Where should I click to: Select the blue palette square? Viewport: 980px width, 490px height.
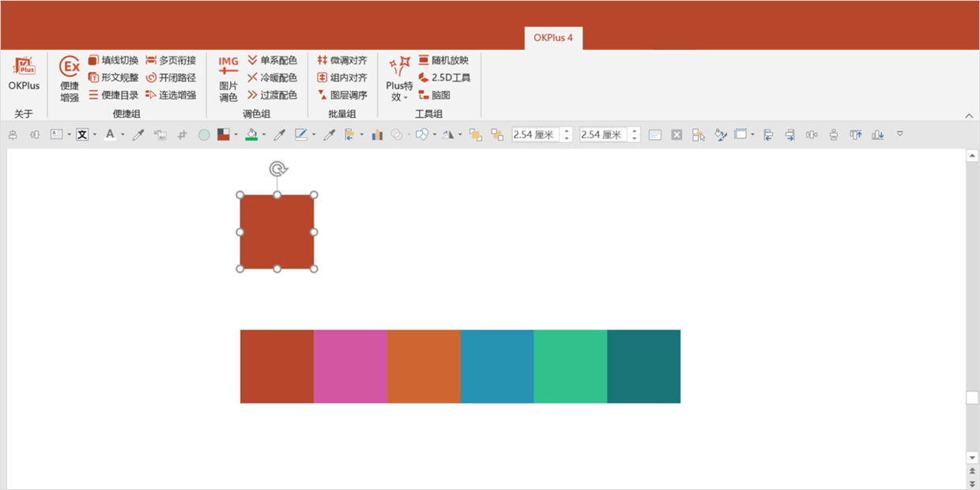point(497,366)
